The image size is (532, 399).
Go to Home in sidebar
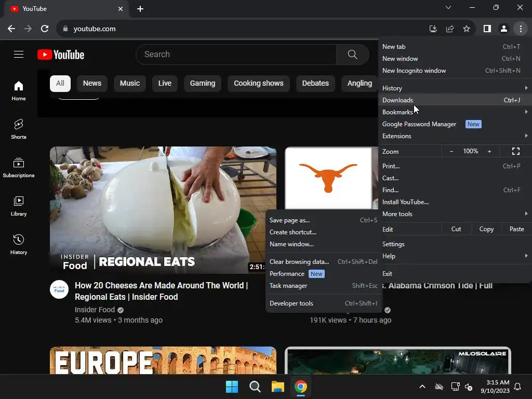coord(19,90)
